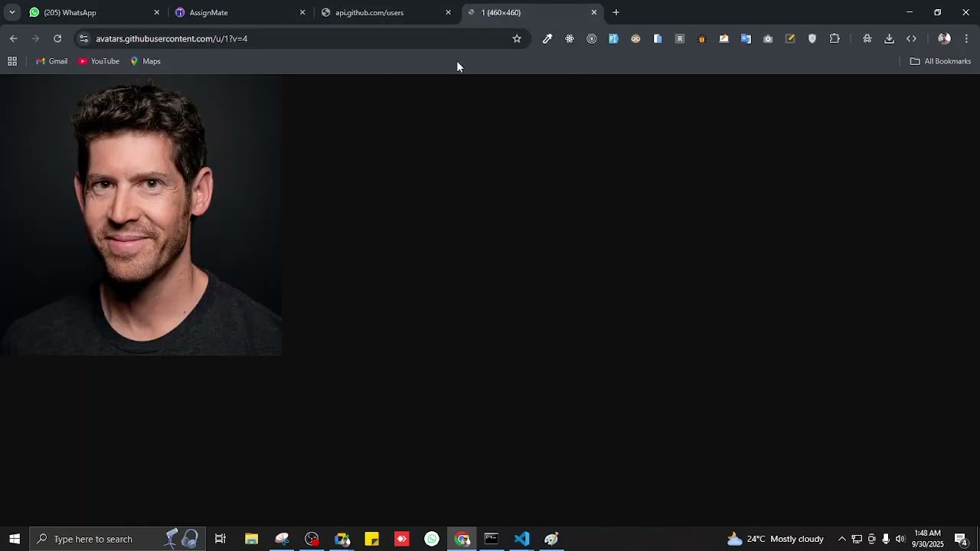Expand the All Bookmarks folder
Viewport: 980px width, 551px height.
click(x=940, y=61)
